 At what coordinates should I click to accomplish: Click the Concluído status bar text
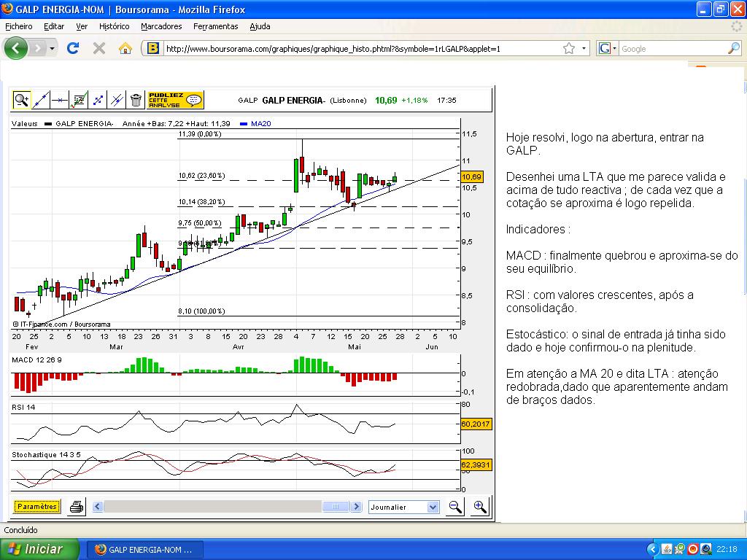point(20,530)
